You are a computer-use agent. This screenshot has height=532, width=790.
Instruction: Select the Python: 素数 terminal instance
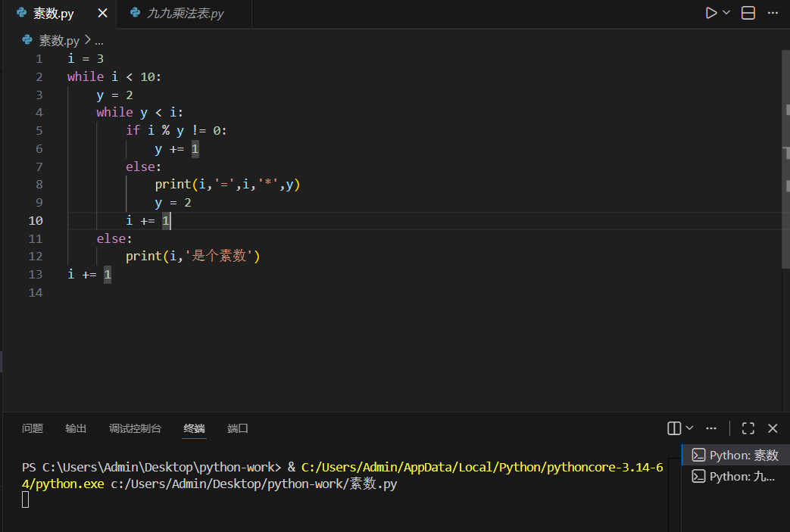(735, 455)
